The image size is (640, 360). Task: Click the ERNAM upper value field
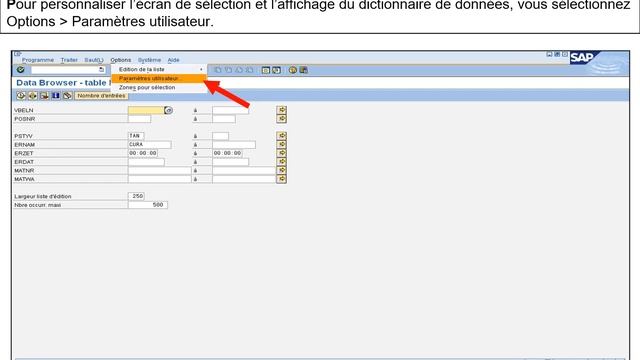coord(234,144)
